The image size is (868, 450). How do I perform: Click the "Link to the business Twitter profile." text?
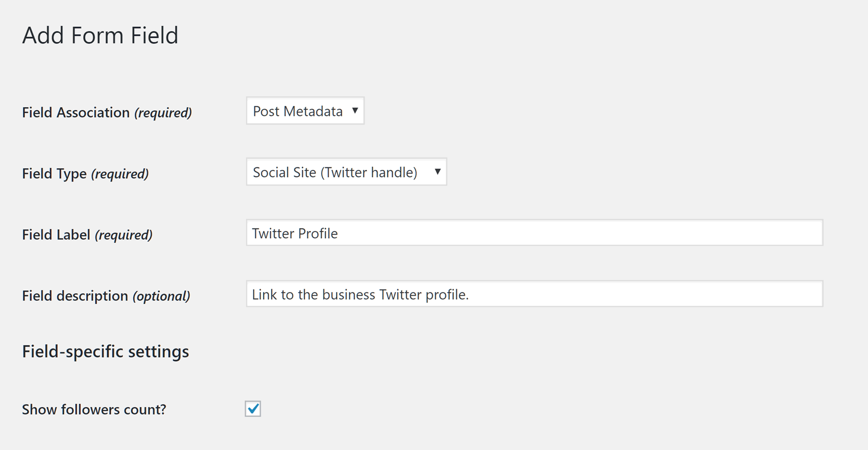pyautogui.click(x=360, y=295)
